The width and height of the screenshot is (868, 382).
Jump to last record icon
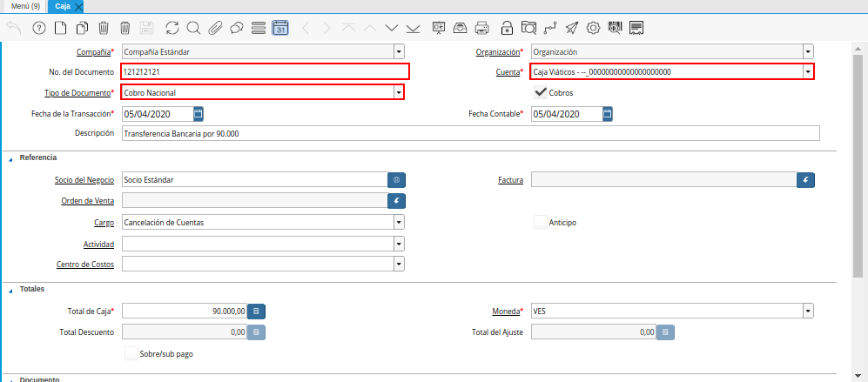413,28
